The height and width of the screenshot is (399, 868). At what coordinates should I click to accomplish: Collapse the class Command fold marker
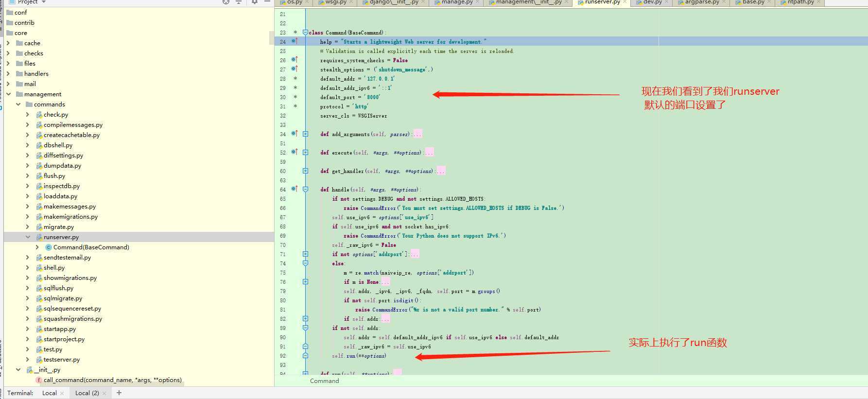[305, 33]
